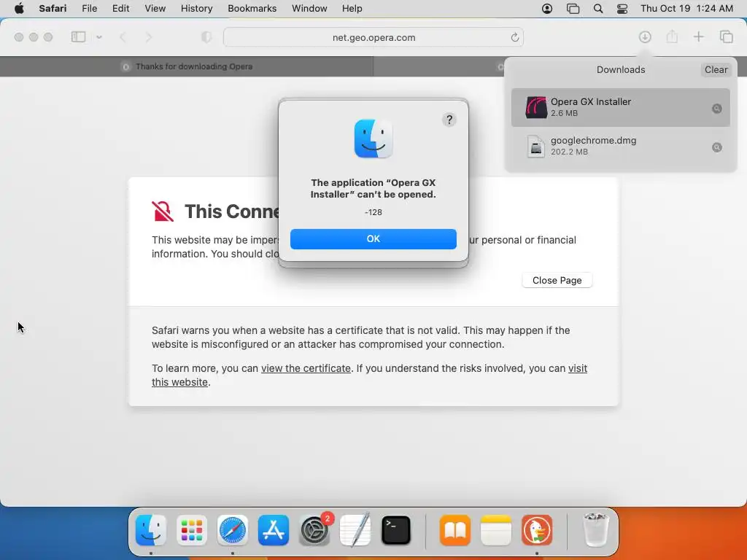Open Safari from the Dock
The image size is (747, 560).
pos(233,530)
